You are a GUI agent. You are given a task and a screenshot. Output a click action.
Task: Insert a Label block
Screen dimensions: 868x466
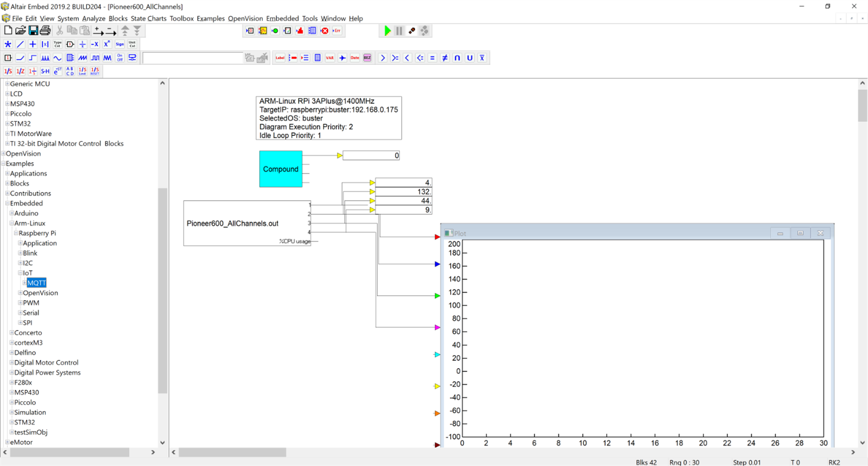coord(280,58)
